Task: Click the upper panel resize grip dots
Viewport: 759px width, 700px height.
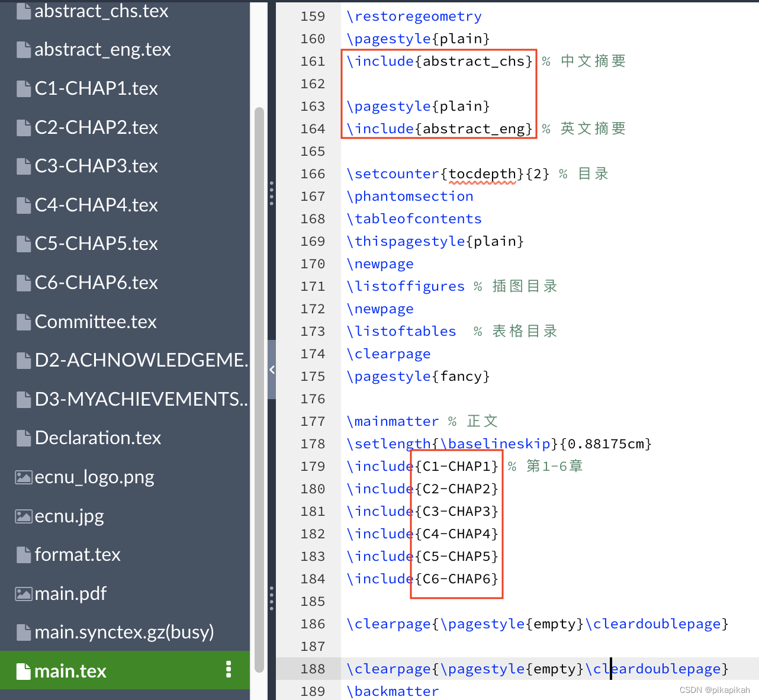Action: tap(272, 193)
